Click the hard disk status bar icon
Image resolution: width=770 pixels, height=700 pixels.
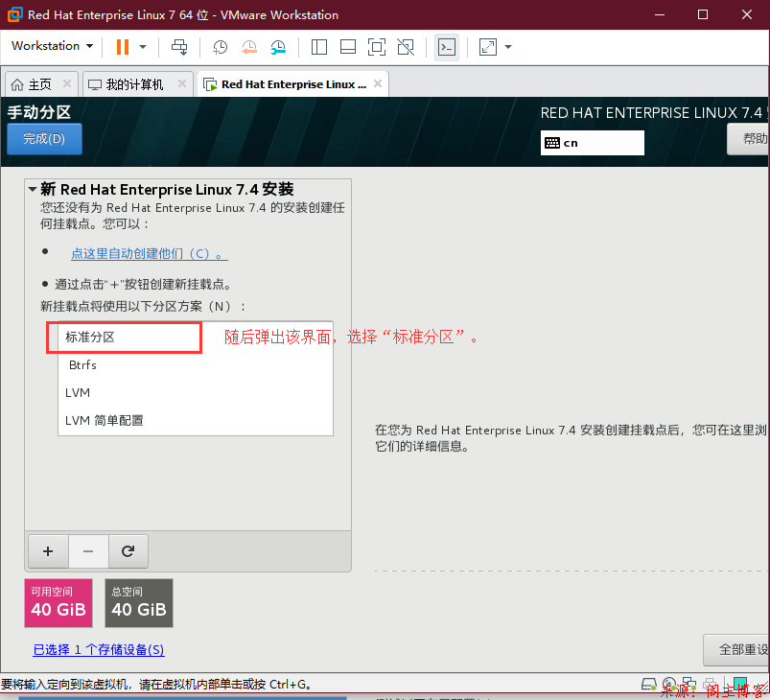(x=649, y=684)
